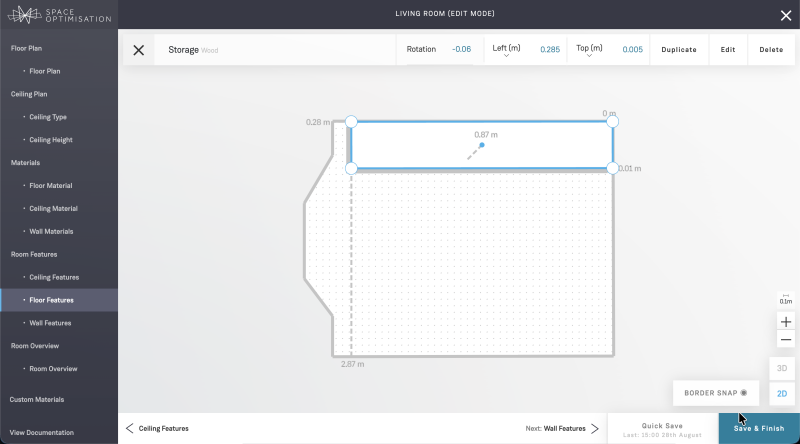Click the Duplicate button
This screenshot has width=800, height=444.
pyautogui.click(x=679, y=50)
